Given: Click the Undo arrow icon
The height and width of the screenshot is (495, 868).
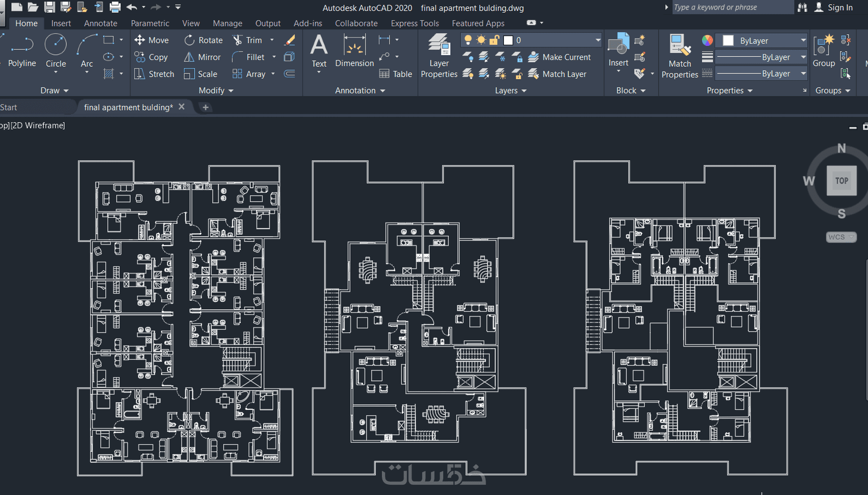Looking at the screenshot, I should click(132, 7).
